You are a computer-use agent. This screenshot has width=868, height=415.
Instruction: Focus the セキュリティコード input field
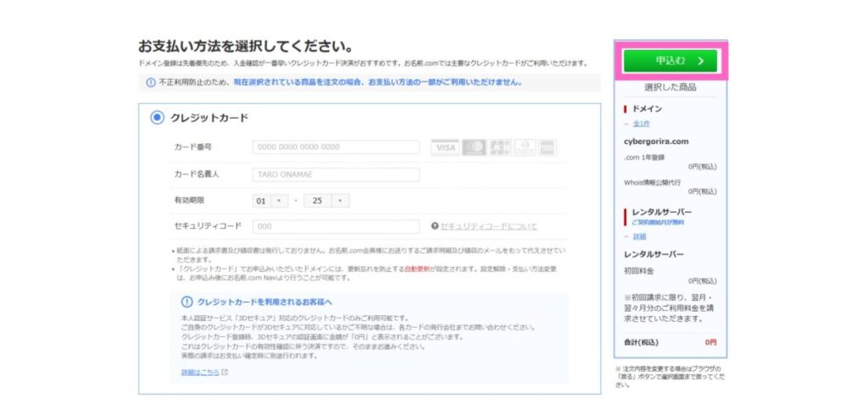pos(336,226)
